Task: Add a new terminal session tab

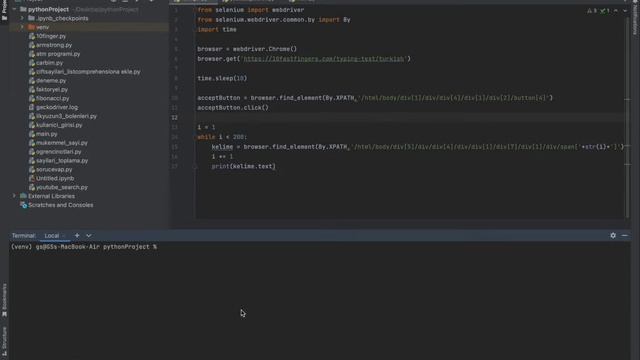Action: click(77, 236)
